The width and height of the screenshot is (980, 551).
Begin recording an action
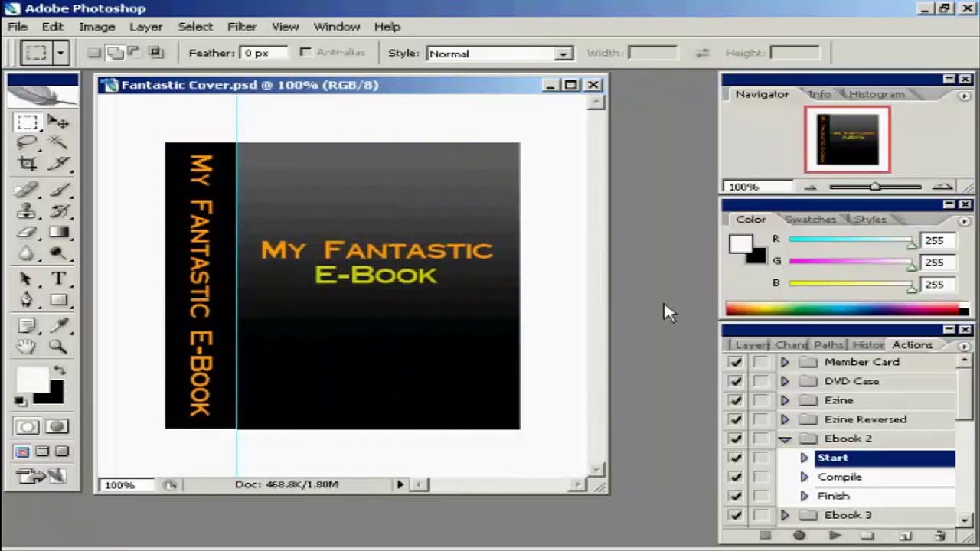tap(799, 536)
